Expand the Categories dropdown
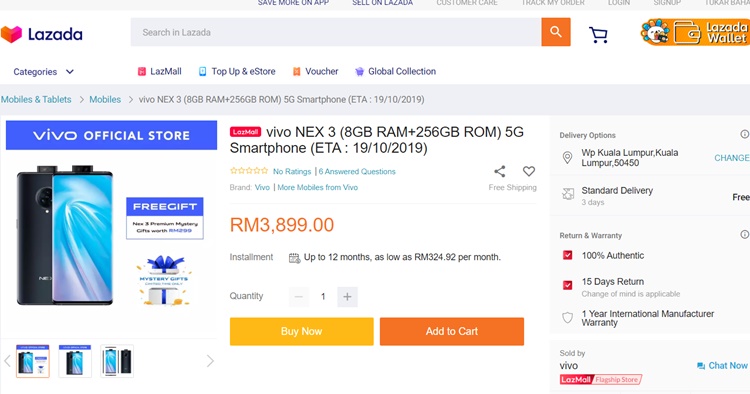The image size is (750, 394). click(43, 72)
